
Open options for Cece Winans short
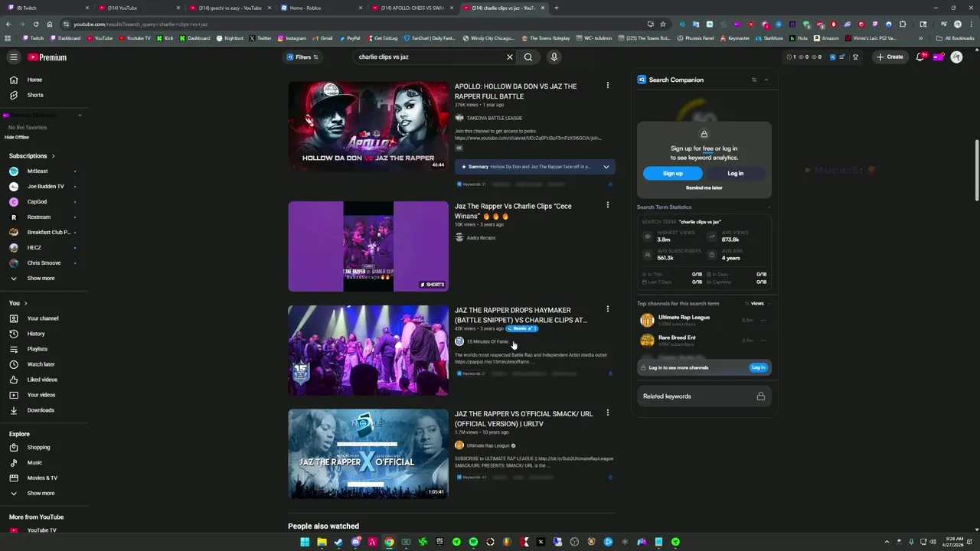pos(608,205)
